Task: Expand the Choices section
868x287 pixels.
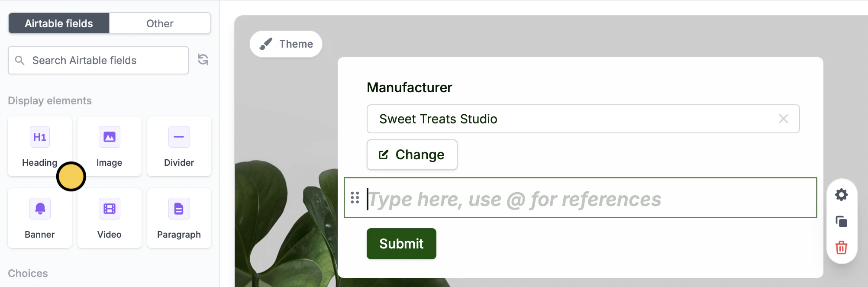Action: click(x=28, y=273)
